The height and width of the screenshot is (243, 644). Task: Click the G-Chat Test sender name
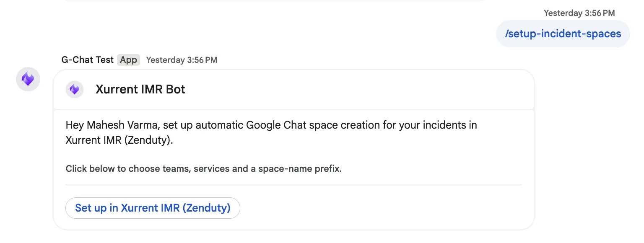pyautogui.click(x=88, y=60)
